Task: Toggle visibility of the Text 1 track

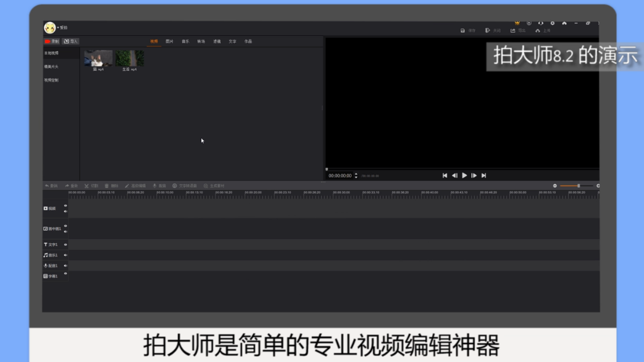Action: pyautogui.click(x=65, y=245)
